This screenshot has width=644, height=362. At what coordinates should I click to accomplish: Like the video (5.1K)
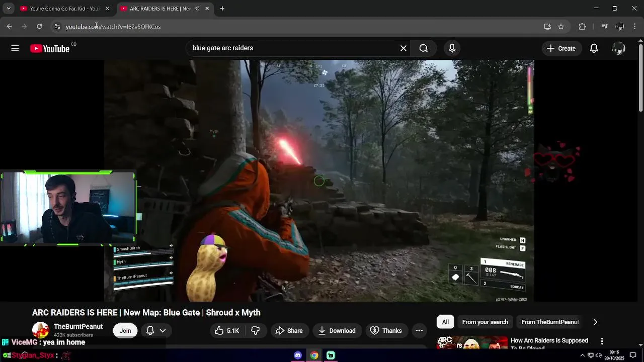(227, 331)
